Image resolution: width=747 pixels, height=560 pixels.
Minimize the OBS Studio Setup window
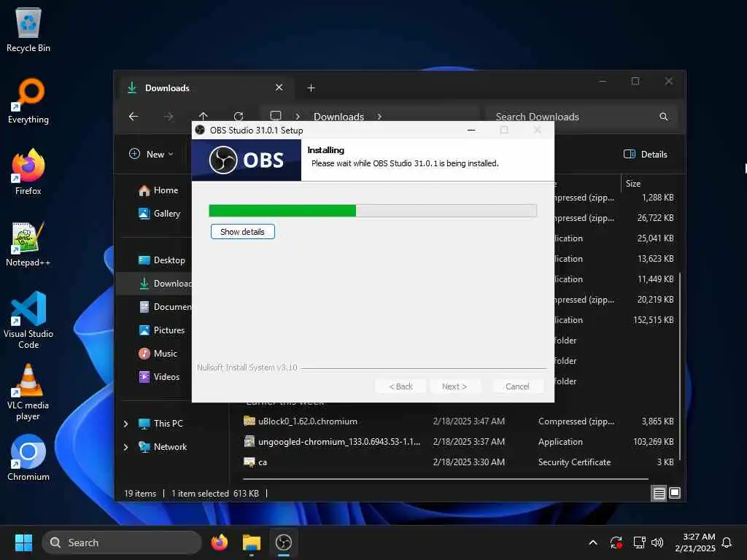pos(471,130)
